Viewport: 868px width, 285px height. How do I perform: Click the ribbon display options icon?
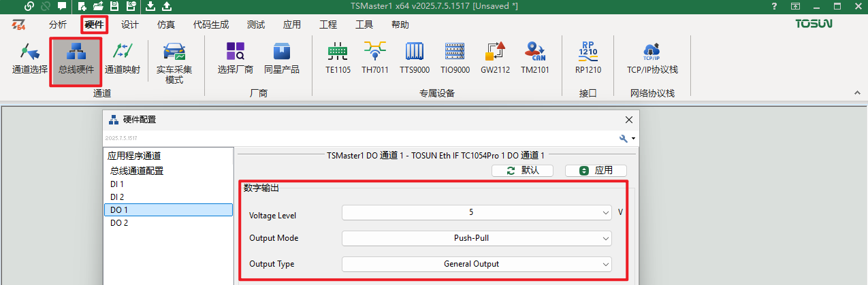[794, 6]
